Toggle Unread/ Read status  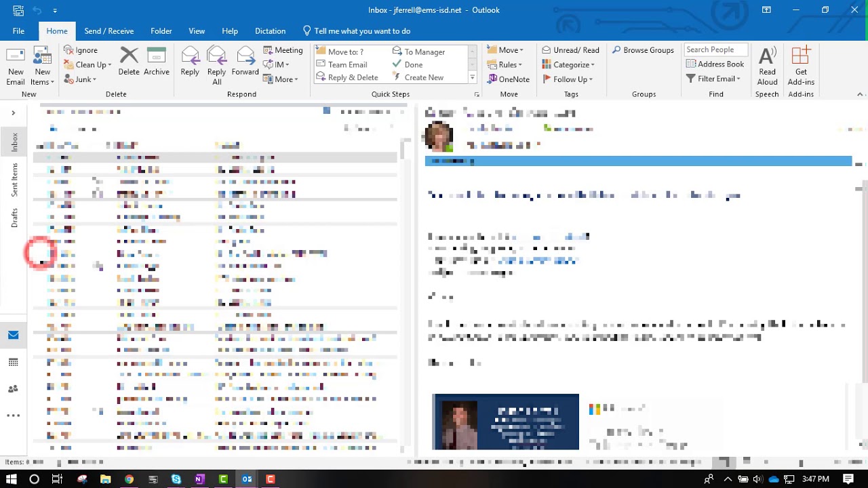(570, 50)
